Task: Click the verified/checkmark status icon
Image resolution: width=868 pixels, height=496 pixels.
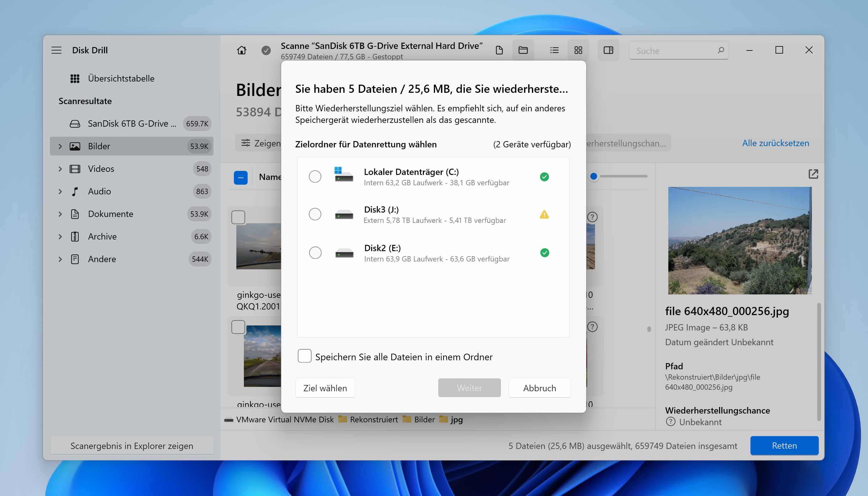Action: click(544, 177)
